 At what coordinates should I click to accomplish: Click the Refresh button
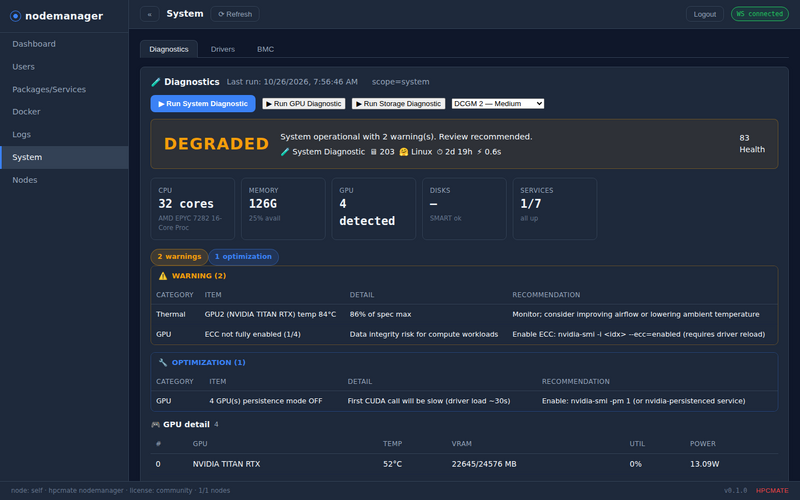(x=235, y=14)
